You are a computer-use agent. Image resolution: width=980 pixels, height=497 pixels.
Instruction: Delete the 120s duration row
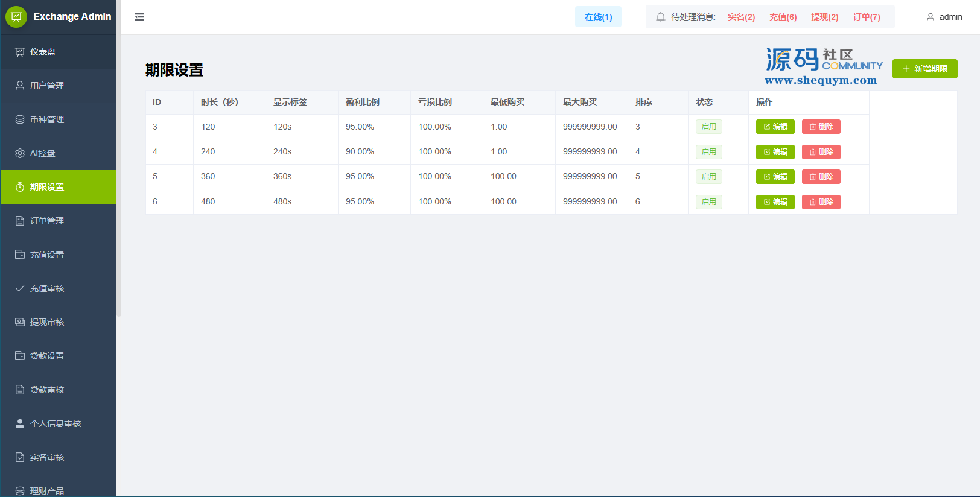[x=821, y=127]
